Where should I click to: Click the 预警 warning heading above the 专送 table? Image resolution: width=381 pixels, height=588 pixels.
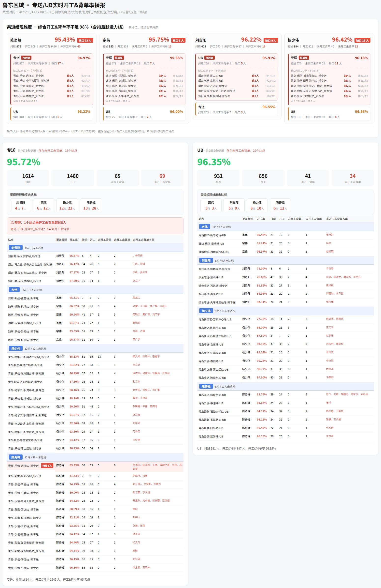[38, 223]
